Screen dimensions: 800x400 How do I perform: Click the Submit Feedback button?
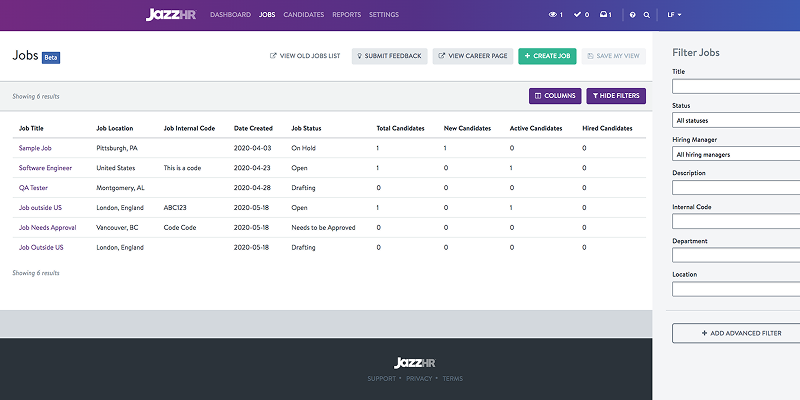[389, 56]
